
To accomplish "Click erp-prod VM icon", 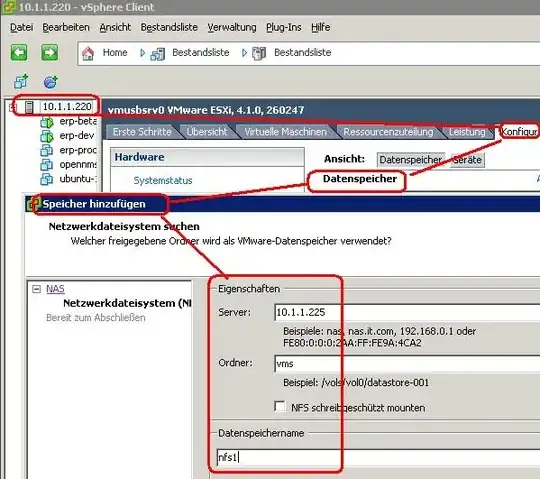I will [47, 150].
